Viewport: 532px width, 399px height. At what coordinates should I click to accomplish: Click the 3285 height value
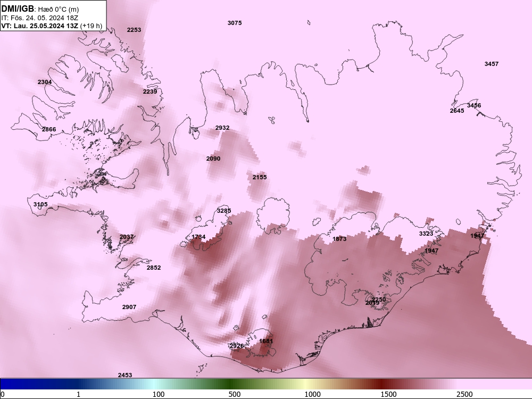coord(224,211)
